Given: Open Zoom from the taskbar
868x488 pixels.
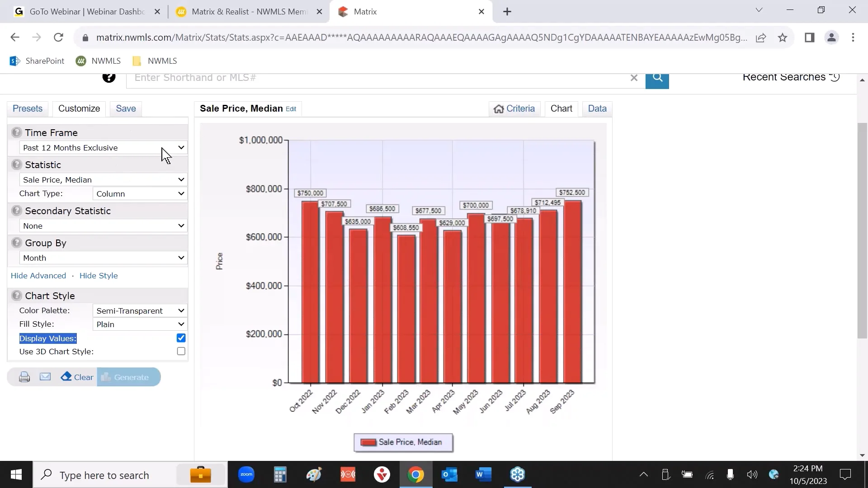Looking at the screenshot, I should point(246,474).
